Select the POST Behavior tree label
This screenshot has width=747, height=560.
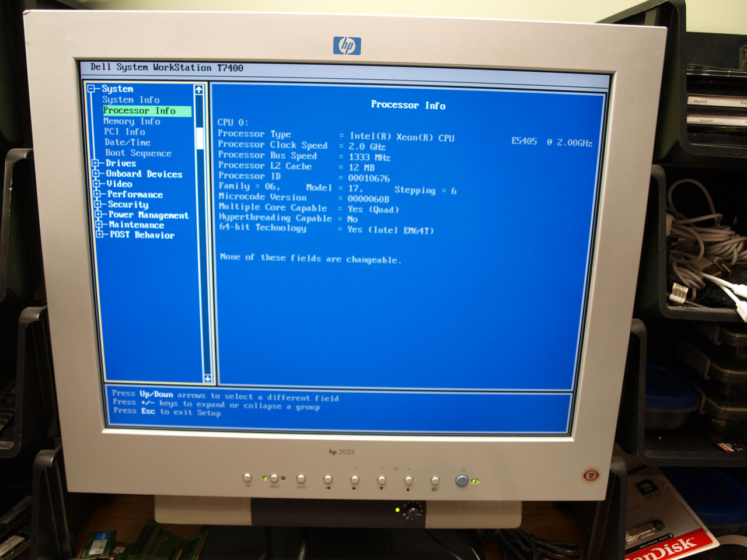[x=142, y=235]
